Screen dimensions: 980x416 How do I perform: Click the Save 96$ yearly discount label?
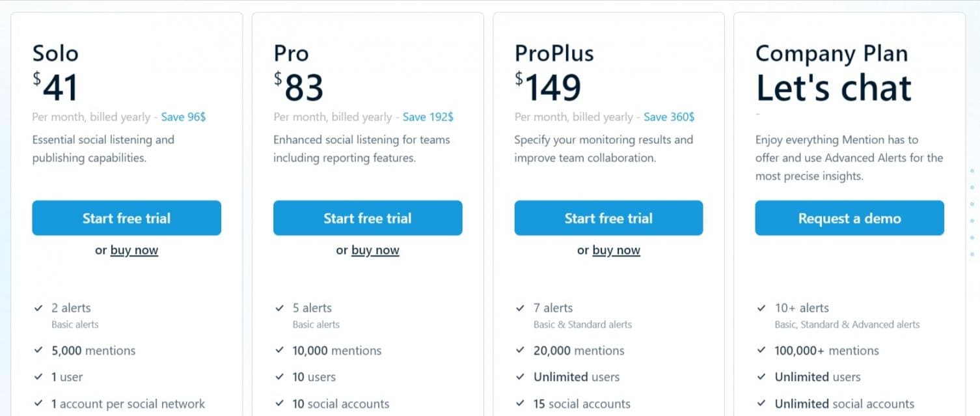click(184, 117)
